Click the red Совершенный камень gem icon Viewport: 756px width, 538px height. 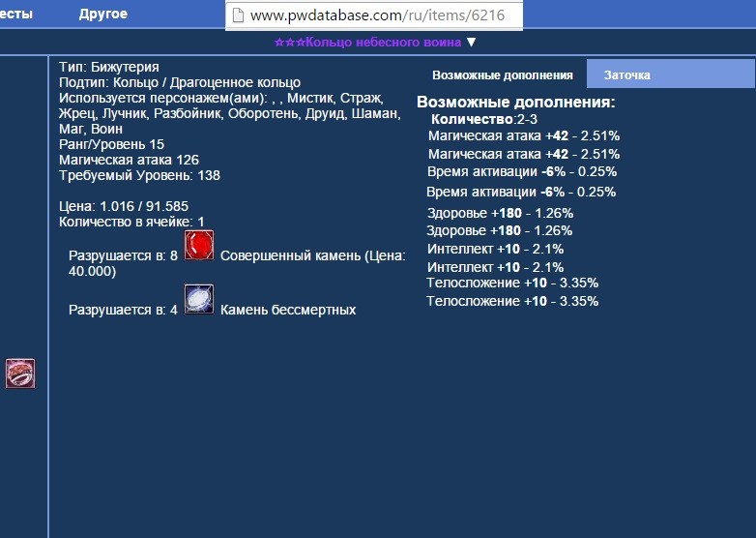coord(199,245)
